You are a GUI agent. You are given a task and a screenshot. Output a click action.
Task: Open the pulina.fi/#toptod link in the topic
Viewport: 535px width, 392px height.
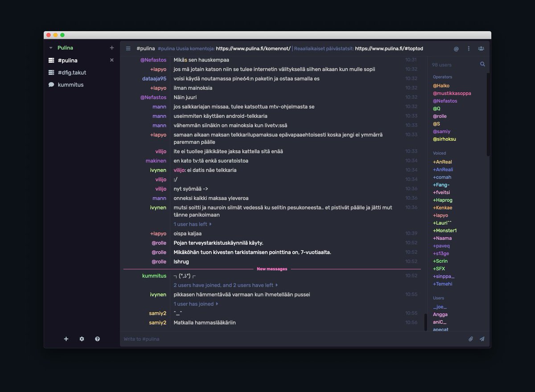(389, 49)
